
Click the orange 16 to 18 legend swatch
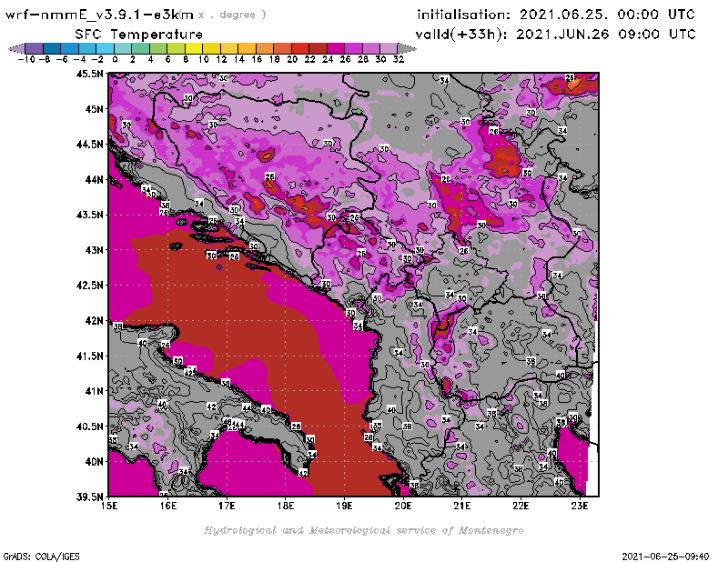[x=265, y=48]
